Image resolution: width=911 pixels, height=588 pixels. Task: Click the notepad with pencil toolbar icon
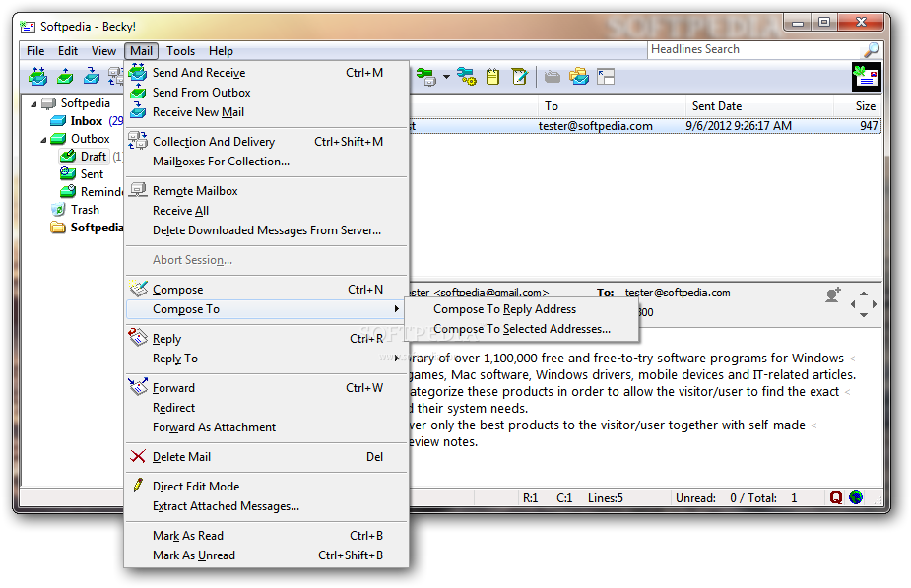[519, 77]
